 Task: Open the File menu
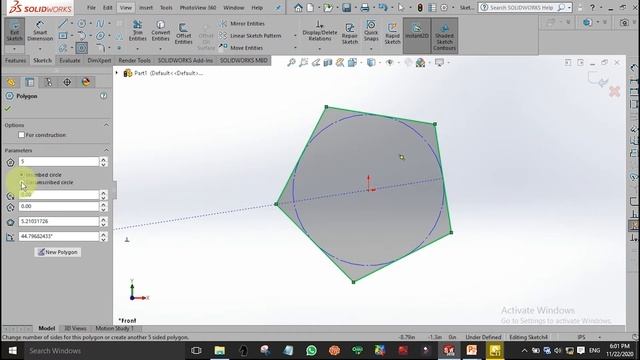coord(91,8)
